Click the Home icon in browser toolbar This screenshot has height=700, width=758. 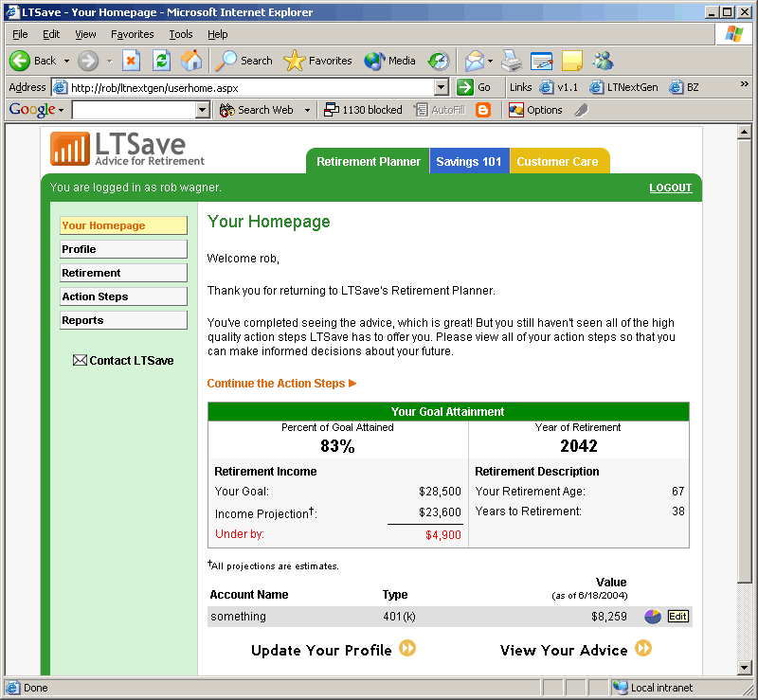(191, 61)
